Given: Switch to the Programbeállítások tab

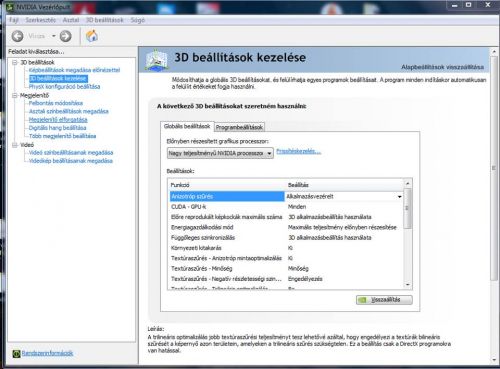Looking at the screenshot, I should click(x=239, y=127).
